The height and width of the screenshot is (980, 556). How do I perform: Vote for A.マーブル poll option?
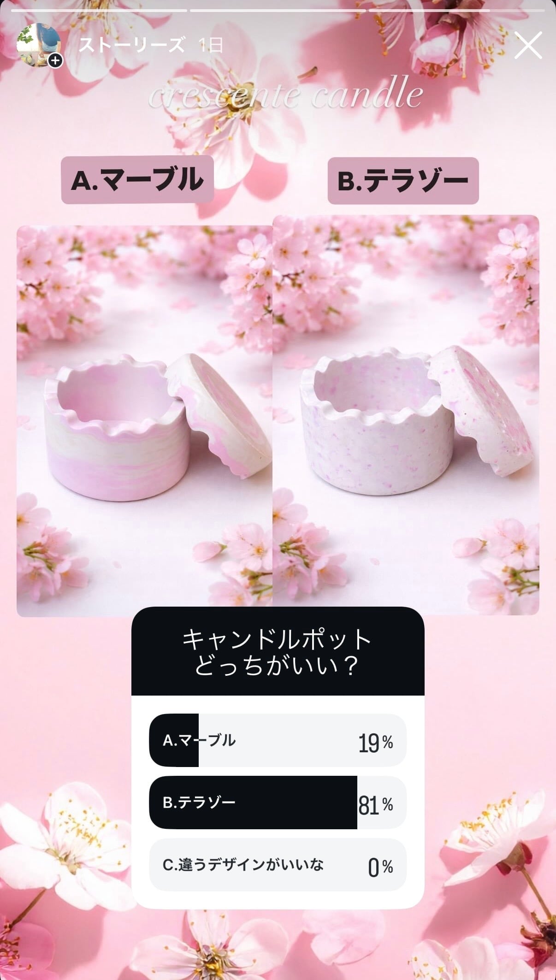pos(278,740)
